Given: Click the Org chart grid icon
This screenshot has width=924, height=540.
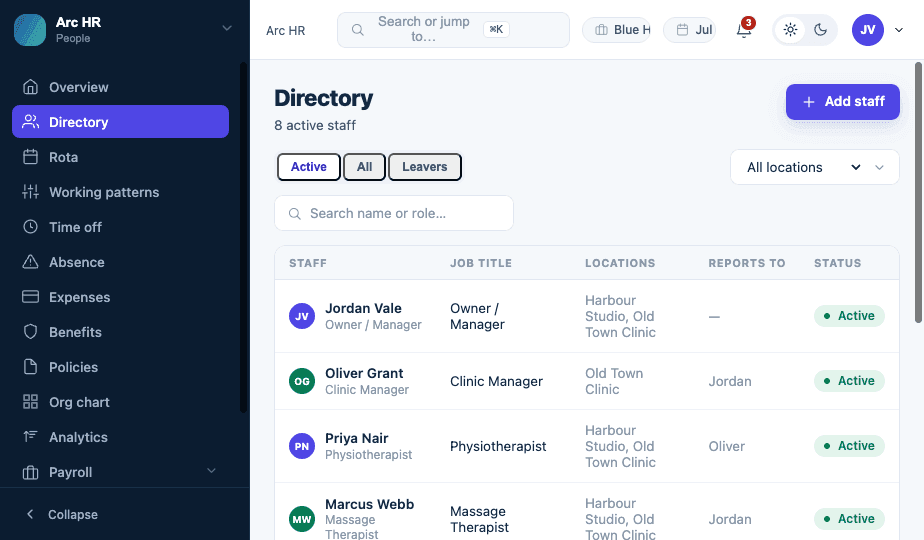Looking at the screenshot, I should 30,401.
